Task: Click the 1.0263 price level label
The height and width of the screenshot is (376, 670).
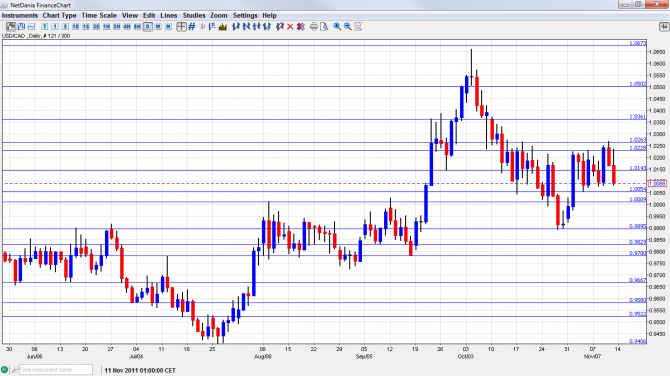Action: tap(638, 140)
